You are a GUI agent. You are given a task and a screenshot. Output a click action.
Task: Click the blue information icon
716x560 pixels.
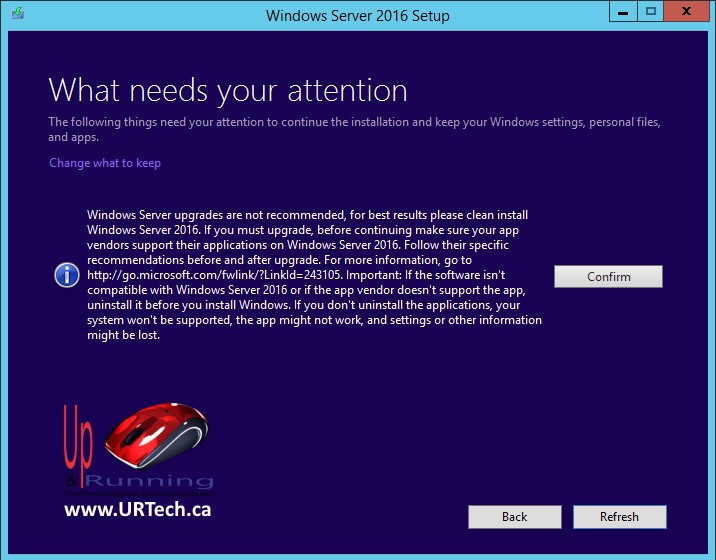coord(67,275)
